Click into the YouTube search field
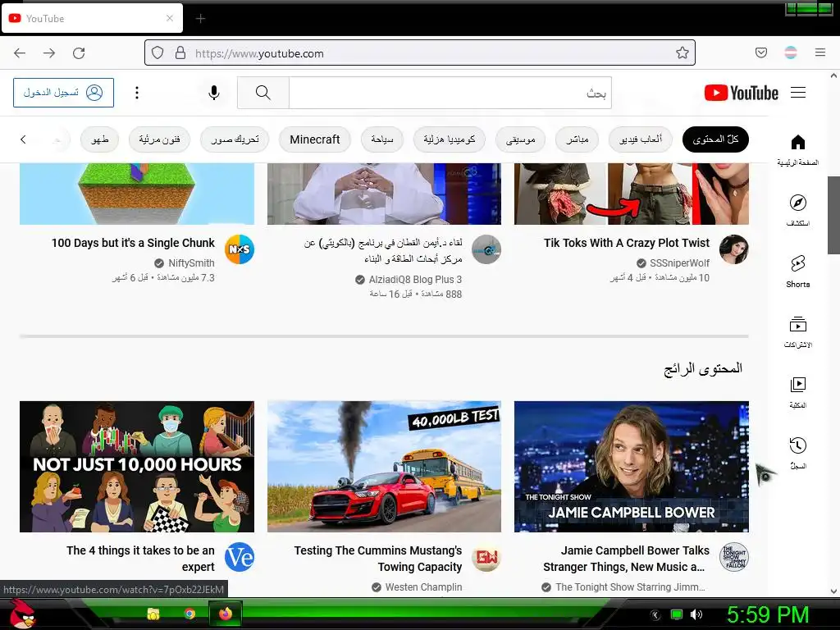 [x=450, y=93]
